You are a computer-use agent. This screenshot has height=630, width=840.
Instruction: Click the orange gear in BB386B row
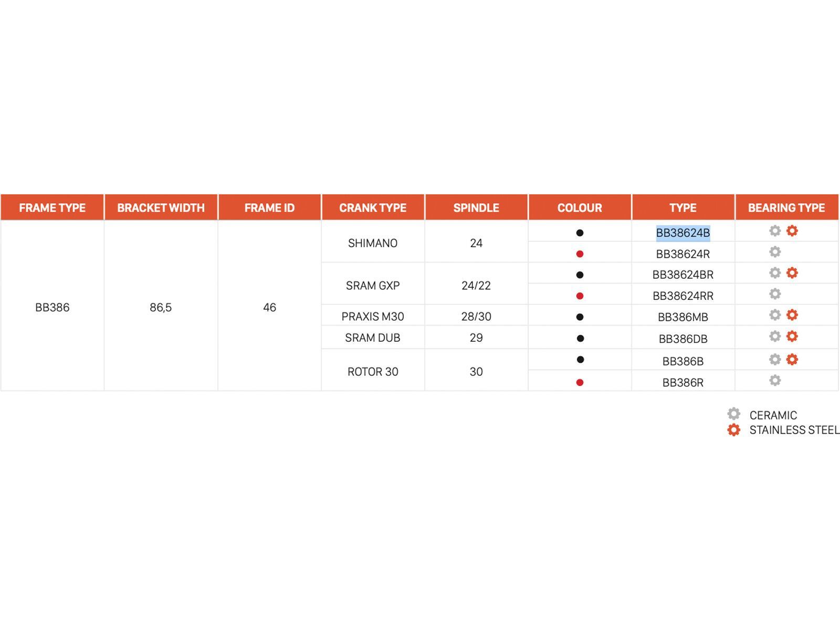(792, 360)
